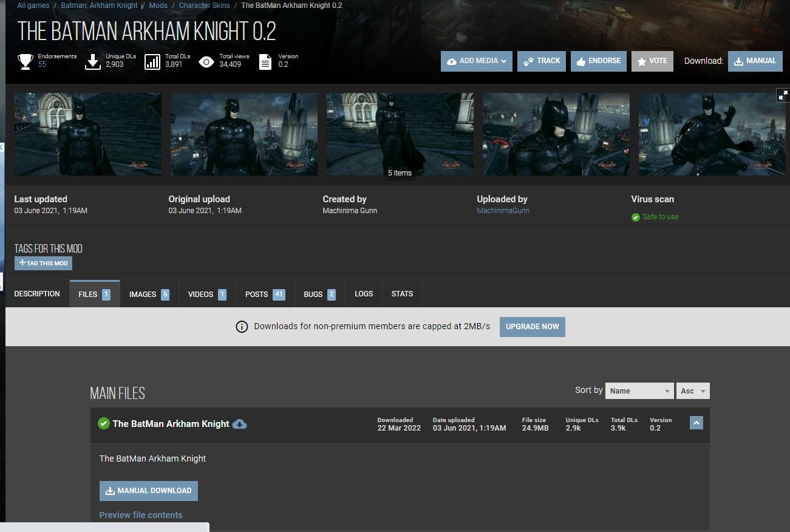Click the Endorsements trophy icon
790x532 pixels.
click(x=26, y=61)
